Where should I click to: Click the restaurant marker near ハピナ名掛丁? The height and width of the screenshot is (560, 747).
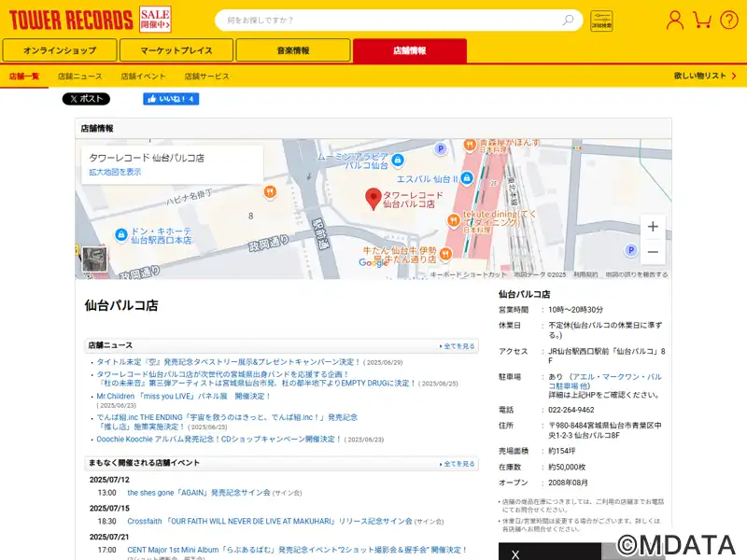tap(270, 192)
